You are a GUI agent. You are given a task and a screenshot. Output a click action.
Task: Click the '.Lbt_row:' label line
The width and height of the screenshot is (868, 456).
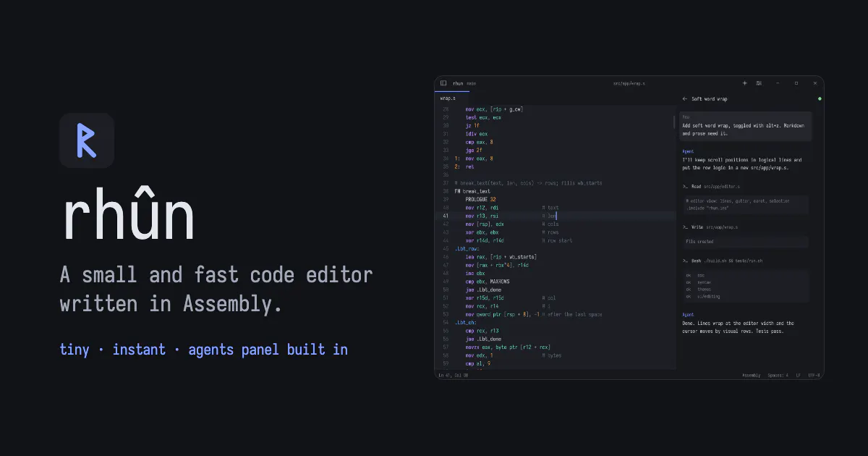[x=467, y=248]
